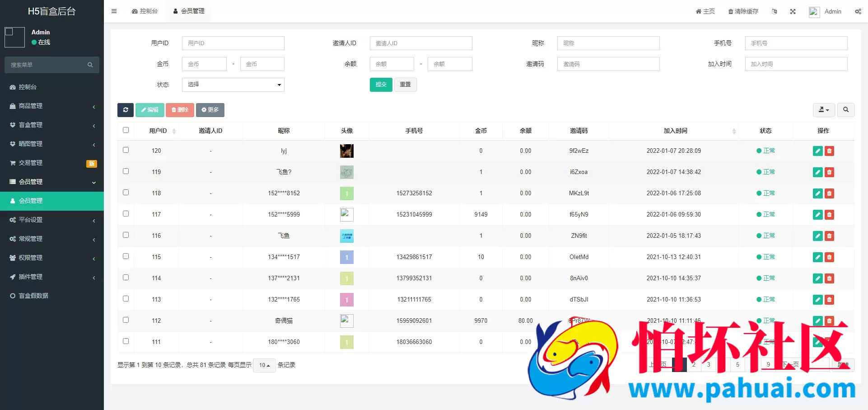868x410 pixels.
Task: Toggle fullscreen mode in the top bar
Action: click(793, 11)
